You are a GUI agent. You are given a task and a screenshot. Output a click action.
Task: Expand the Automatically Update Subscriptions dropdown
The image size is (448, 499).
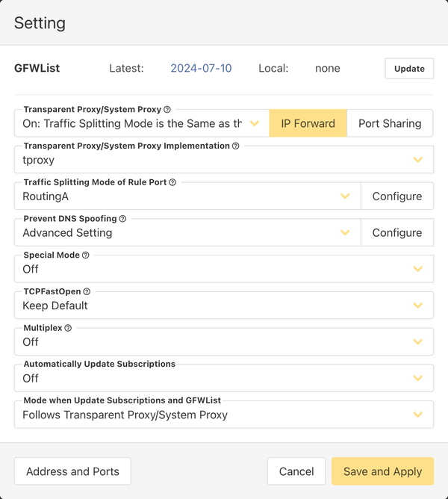223,379
